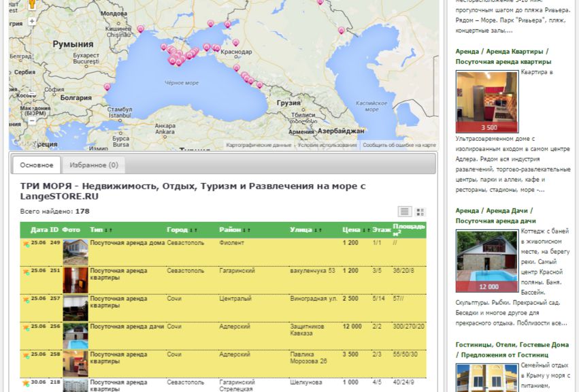Open Картографические данные map link

[x=259, y=145]
